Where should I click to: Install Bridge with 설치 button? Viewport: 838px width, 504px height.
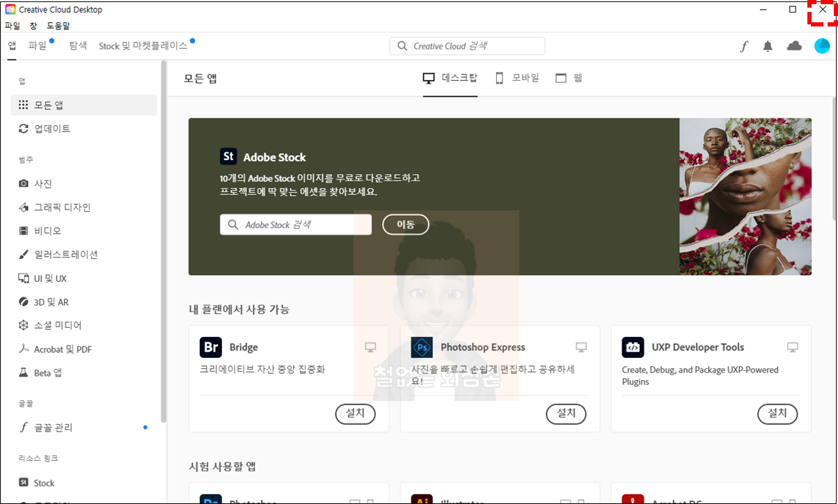[355, 414]
